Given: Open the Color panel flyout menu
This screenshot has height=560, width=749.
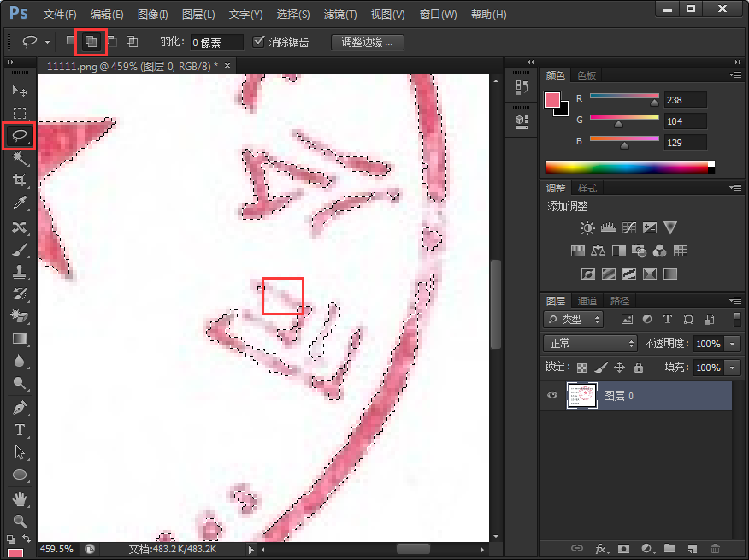Looking at the screenshot, I should click(x=735, y=75).
